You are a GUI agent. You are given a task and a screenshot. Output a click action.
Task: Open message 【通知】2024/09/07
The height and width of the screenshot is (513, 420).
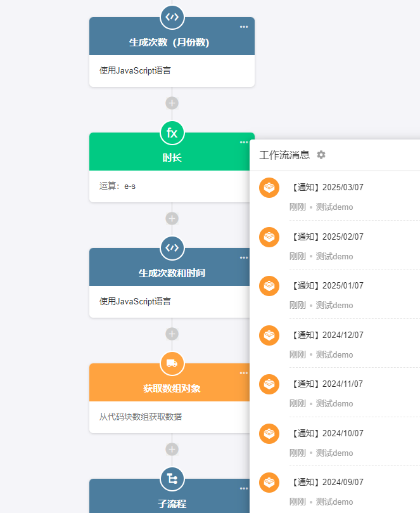click(326, 482)
